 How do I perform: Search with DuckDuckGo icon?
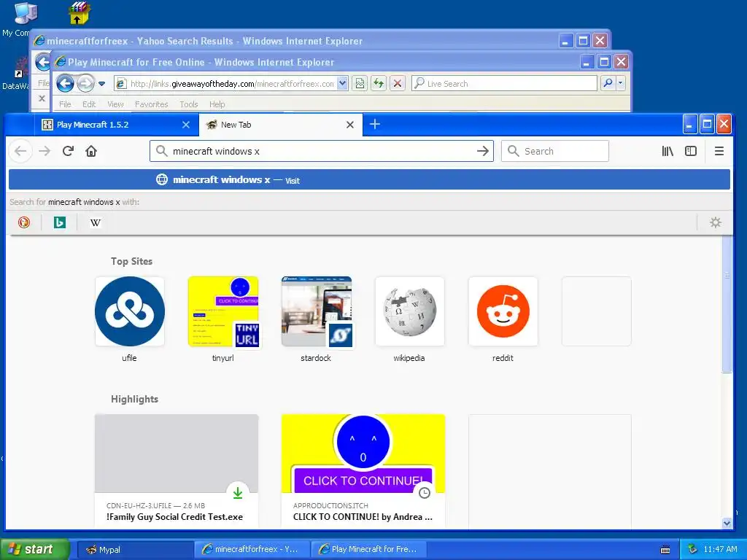tap(24, 222)
